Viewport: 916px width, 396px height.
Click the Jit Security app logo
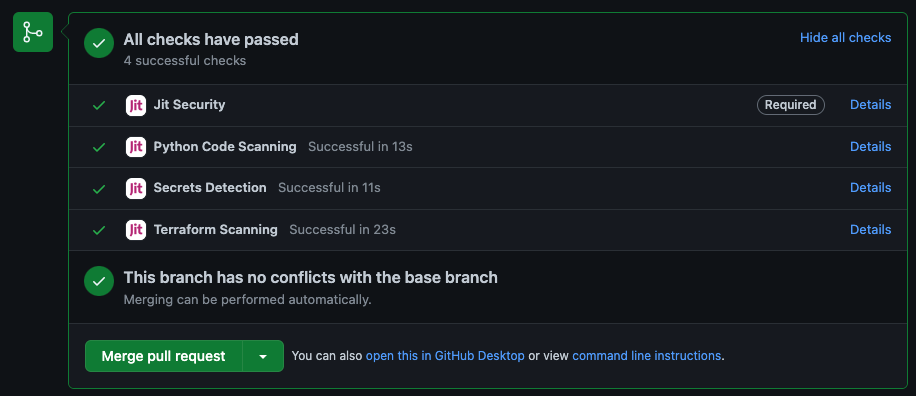point(136,105)
